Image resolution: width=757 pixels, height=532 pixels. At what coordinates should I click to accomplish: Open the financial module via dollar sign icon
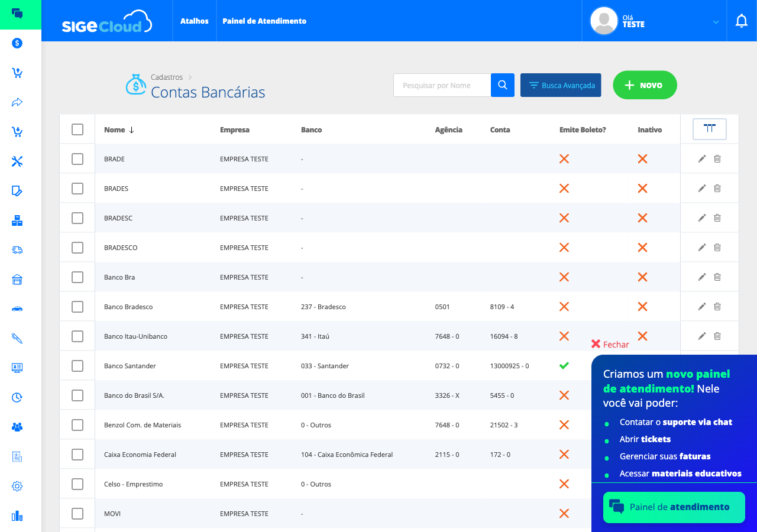17,43
